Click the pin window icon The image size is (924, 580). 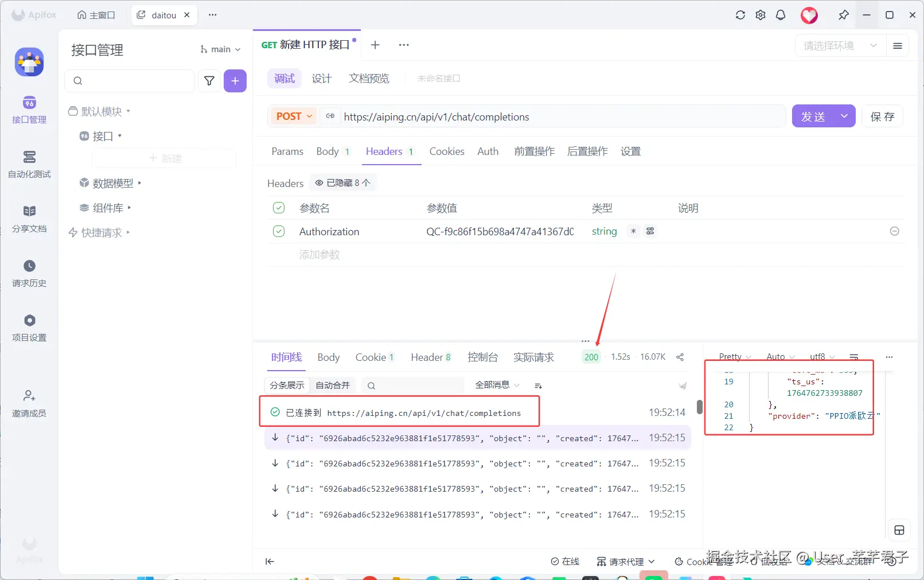click(843, 15)
